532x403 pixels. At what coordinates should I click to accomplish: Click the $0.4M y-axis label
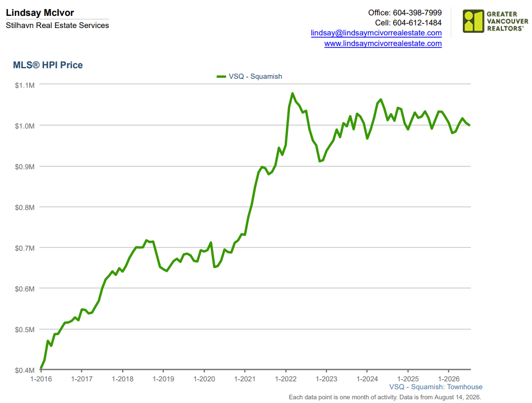click(25, 370)
